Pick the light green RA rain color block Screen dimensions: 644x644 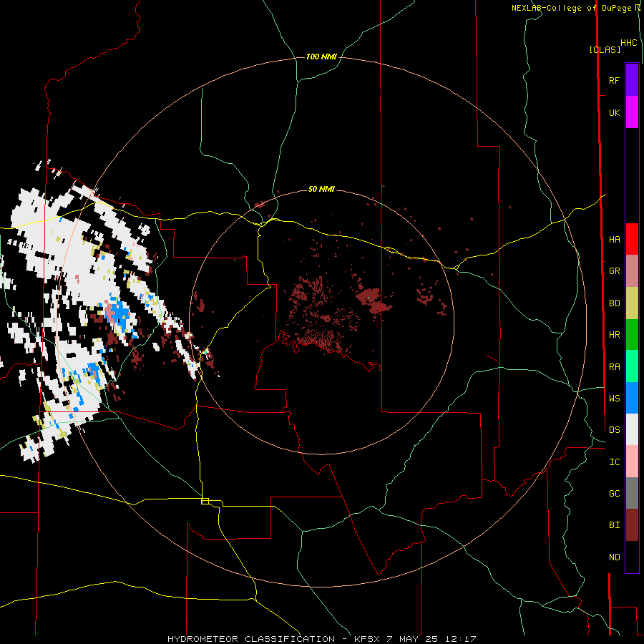pyautogui.click(x=632, y=366)
